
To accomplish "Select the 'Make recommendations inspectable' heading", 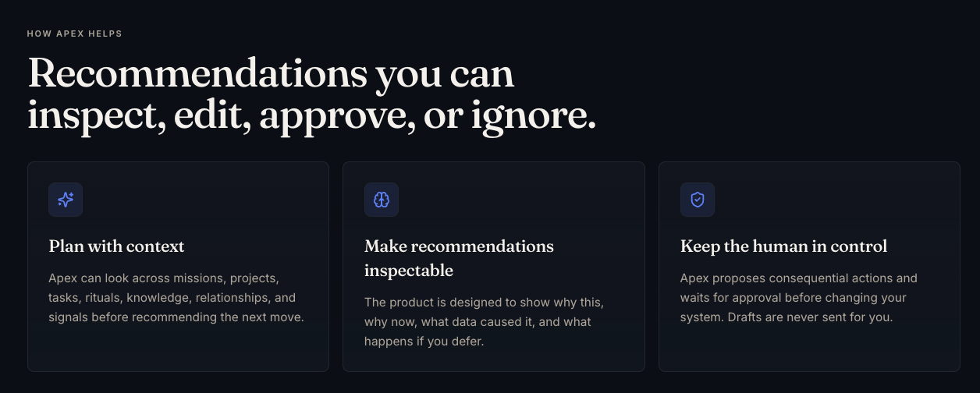I will (x=459, y=258).
